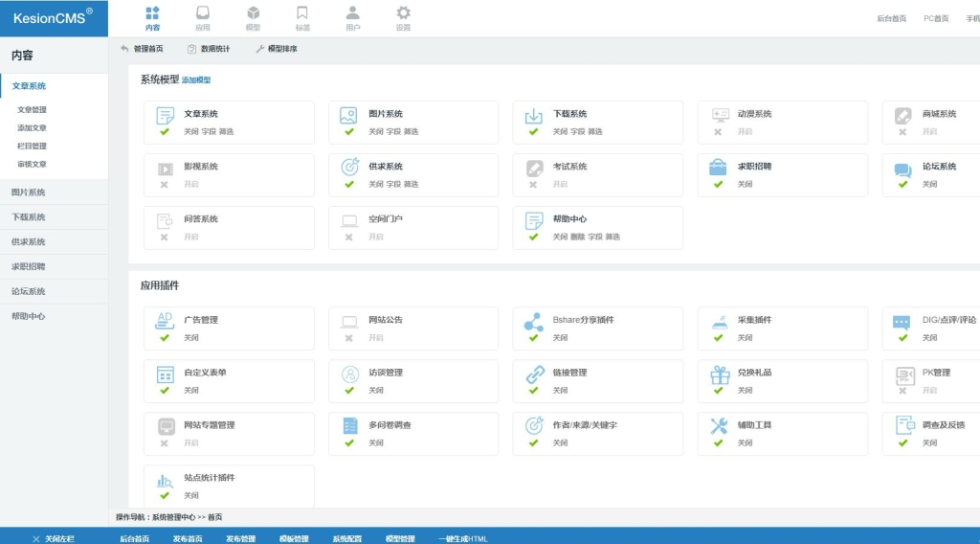Toggle the 辅助工具 green checkmark status
The height and width of the screenshot is (544, 980).
[718, 442]
